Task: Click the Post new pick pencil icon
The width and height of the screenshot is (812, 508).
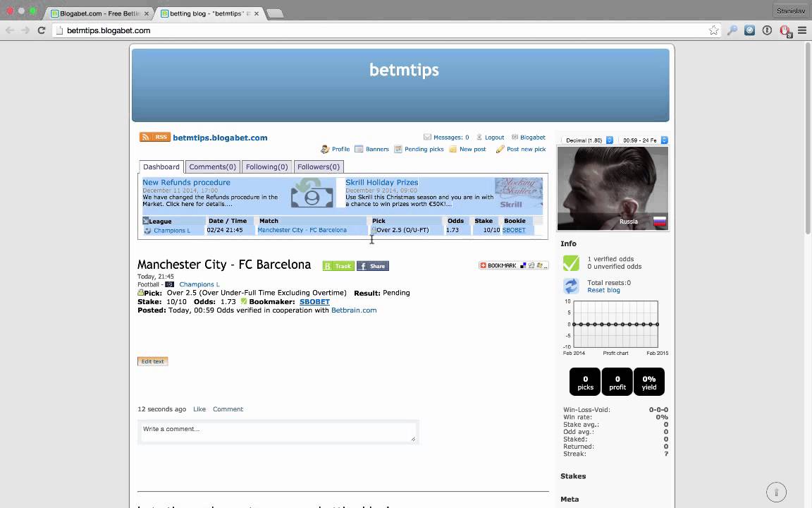Action: coord(500,150)
